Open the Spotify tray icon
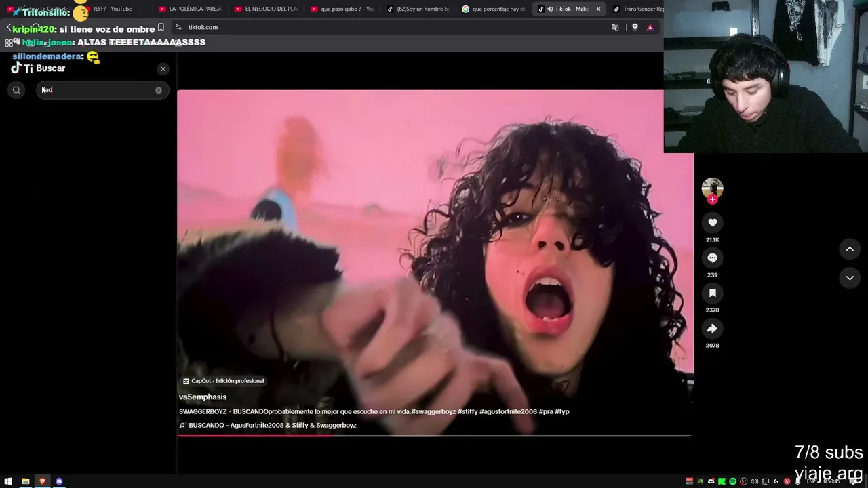 click(732, 481)
